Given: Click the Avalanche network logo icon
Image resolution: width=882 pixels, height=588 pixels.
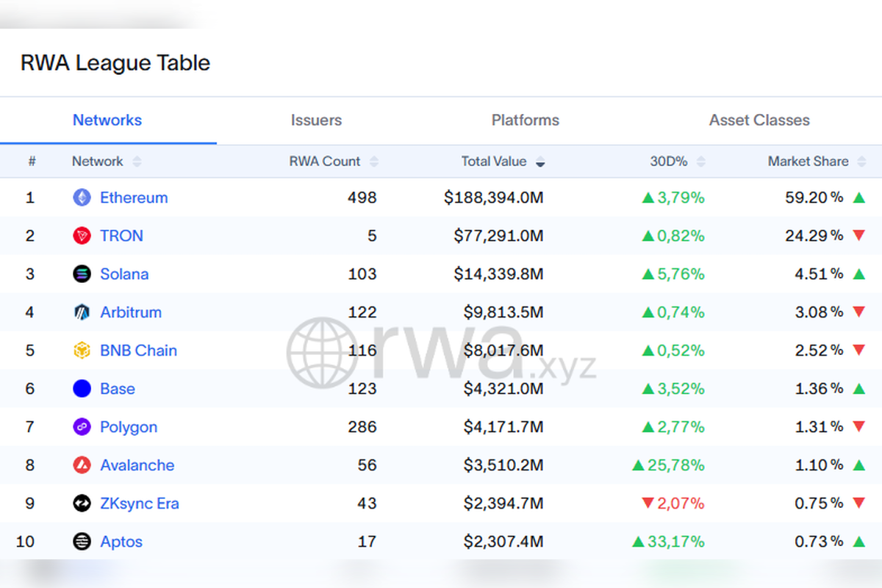Looking at the screenshot, I should click(82, 465).
